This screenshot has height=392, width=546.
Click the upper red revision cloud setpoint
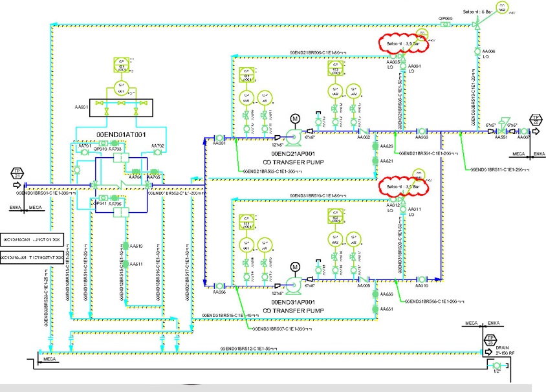404,43
